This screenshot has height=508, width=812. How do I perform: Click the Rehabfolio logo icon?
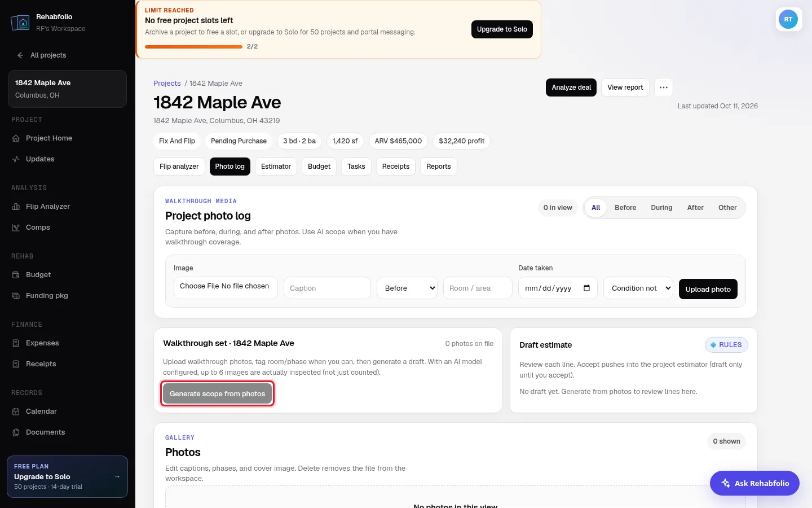[x=20, y=23]
